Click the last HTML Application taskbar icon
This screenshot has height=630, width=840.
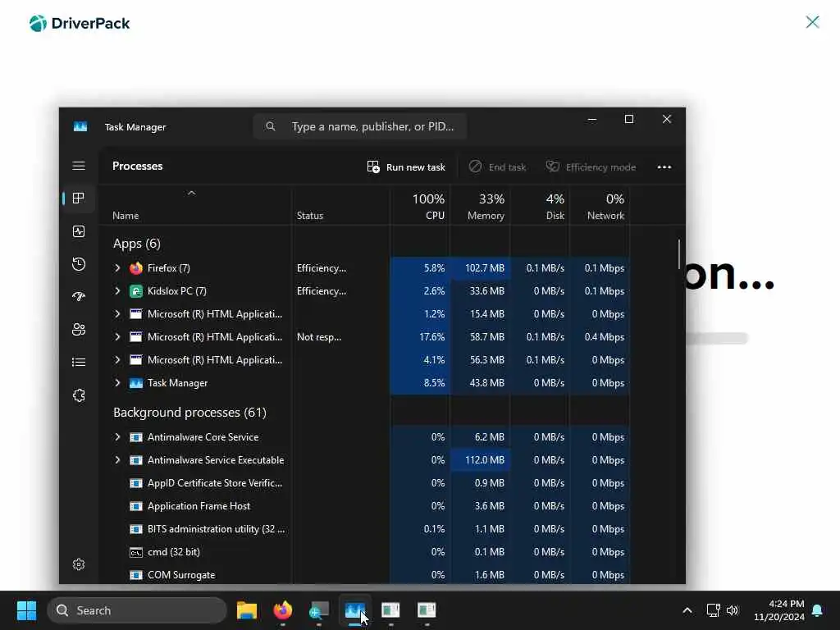427,610
